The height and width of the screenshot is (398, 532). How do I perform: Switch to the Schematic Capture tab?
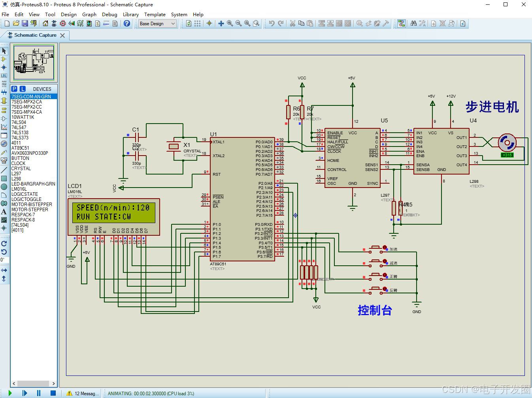pos(35,35)
